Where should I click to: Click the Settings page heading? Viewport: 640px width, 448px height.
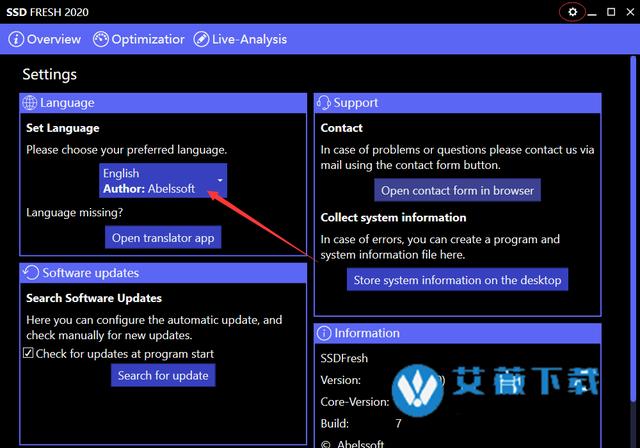[49, 75]
